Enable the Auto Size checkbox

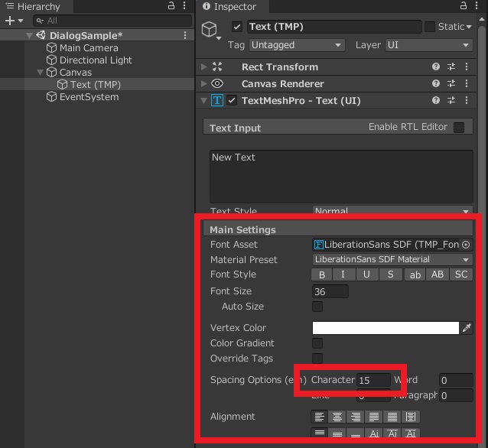(x=317, y=307)
